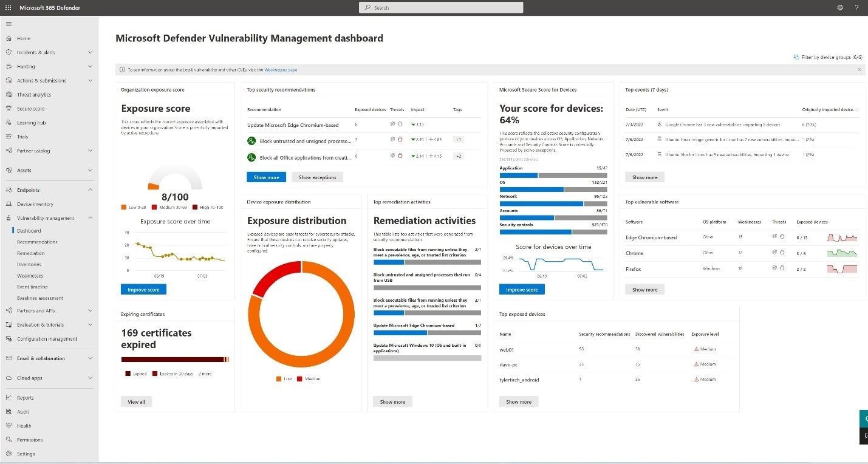Open the Learning hub from the navigation
The width and height of the screenshot is (868, 464).
[x=32, y=122]
